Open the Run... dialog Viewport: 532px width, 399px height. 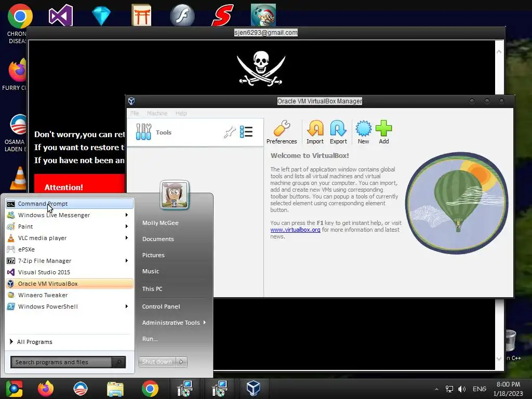pyautogui.click(x=150, y=339)
